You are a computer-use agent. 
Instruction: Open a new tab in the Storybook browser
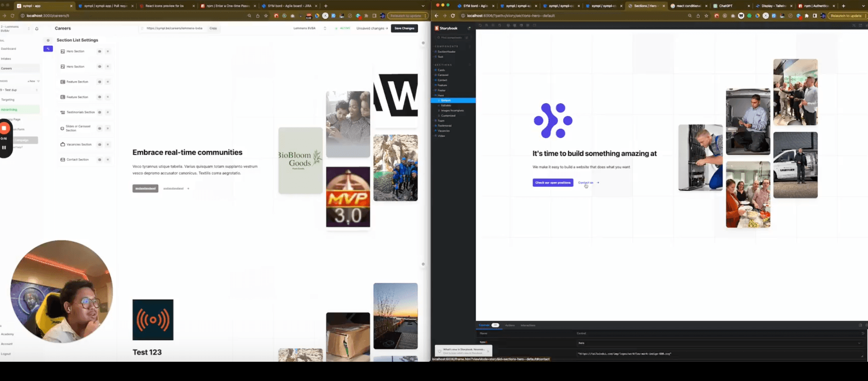coord(843,6)
